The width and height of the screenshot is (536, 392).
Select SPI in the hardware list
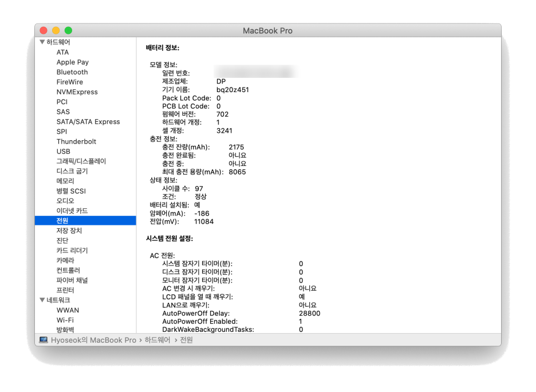(x=61, y=132)
